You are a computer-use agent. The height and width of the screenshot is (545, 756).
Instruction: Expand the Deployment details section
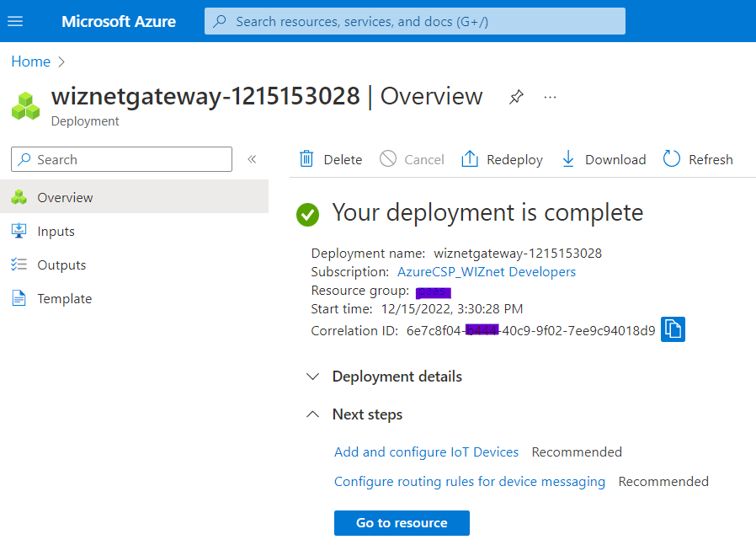313,377
